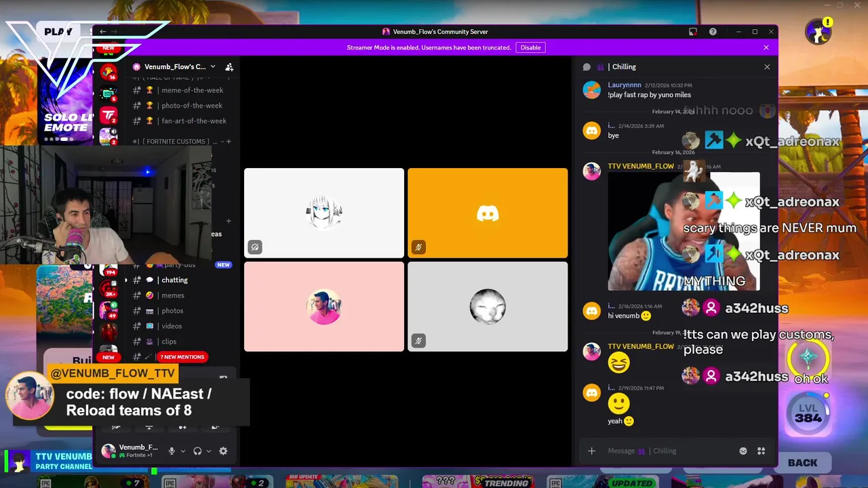Click the status icon on anime tile
This screenshot has width=868, height=488.
pyautogui.click(x=255, y=247)
